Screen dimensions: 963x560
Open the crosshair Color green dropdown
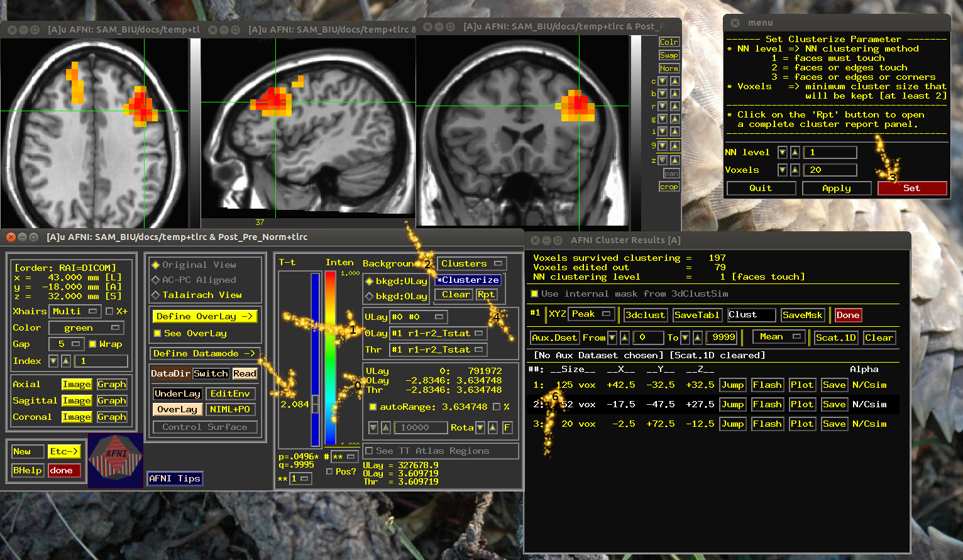click(x=86, y=327)
